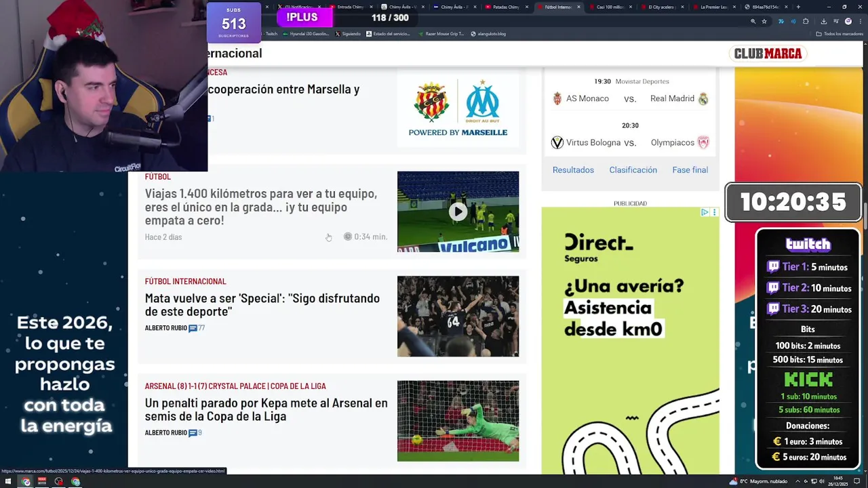The width and height of the screenshot is (868, 488).
Task: Click the ALBERTO RUBIO byline on Mata article
Action: (x=165, y=328)
